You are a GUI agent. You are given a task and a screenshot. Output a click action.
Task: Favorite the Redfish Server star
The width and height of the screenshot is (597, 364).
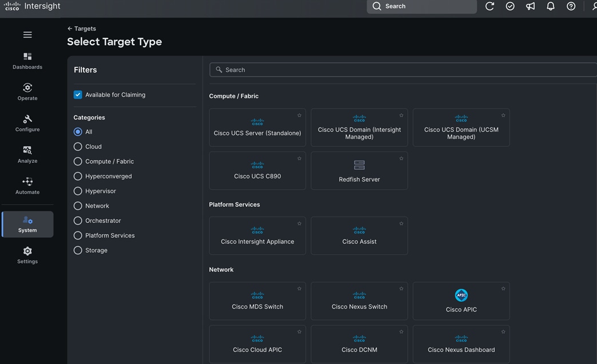tap(401, 159)
